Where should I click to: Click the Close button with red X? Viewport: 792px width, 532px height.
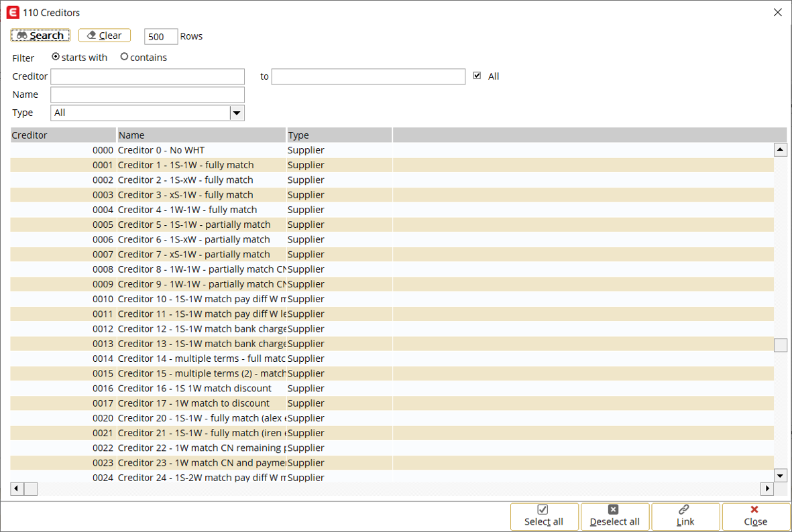tap(756, 516)
